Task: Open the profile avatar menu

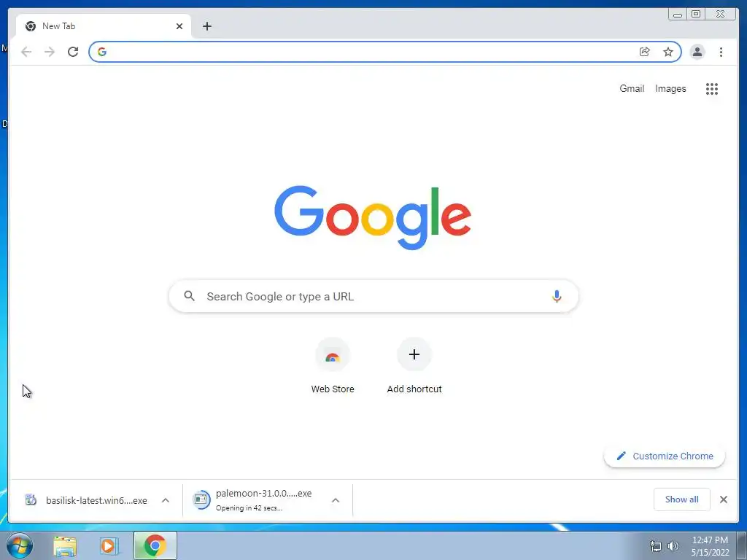Action: pos(697,52)
